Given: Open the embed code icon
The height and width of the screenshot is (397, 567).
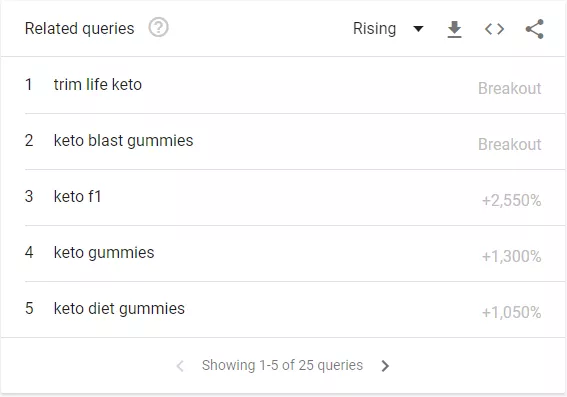Looking at the screenshot, I should pyautogui.click(x=494, y=29).
